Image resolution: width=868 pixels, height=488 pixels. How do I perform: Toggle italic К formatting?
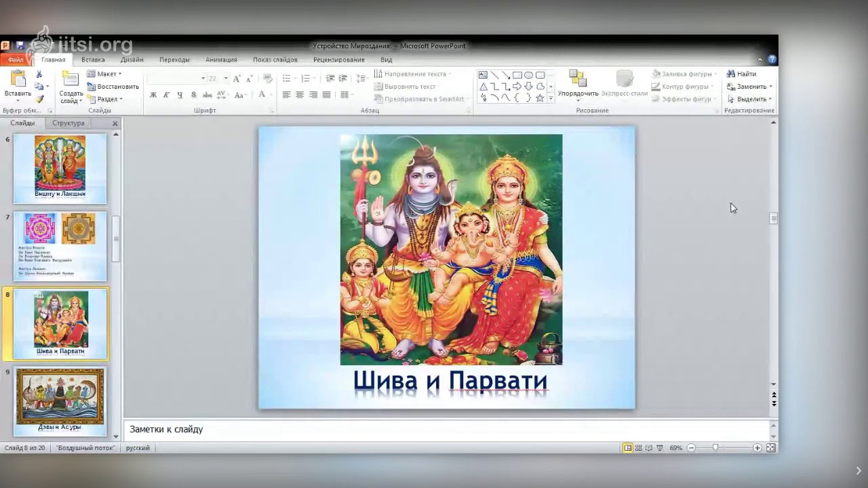point(166,95)
